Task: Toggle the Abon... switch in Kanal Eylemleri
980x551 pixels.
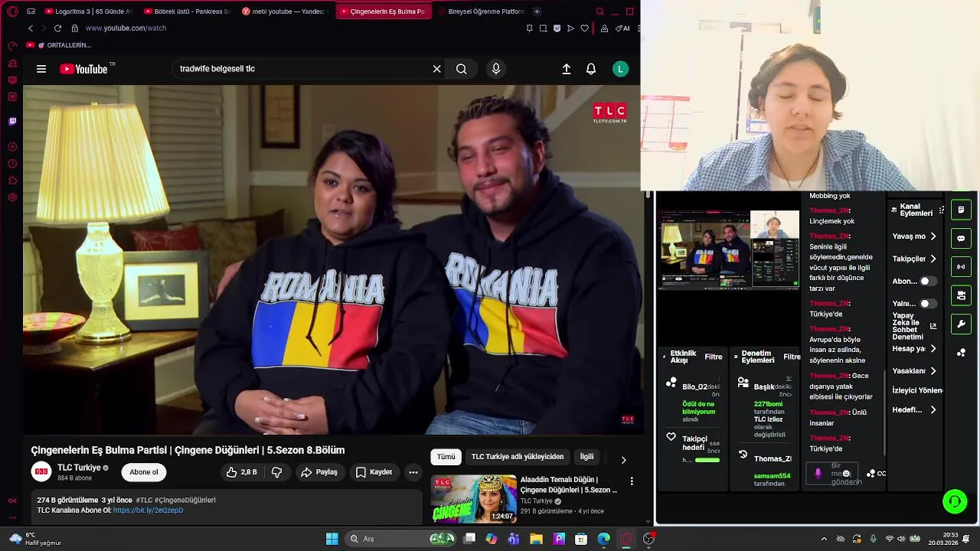Action: point(928,281)
